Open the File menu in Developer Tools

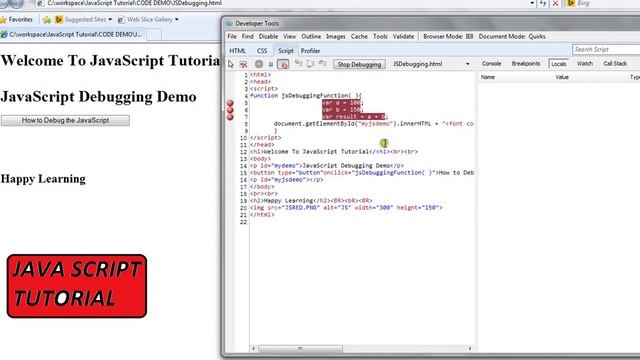[x=232, y=37]
